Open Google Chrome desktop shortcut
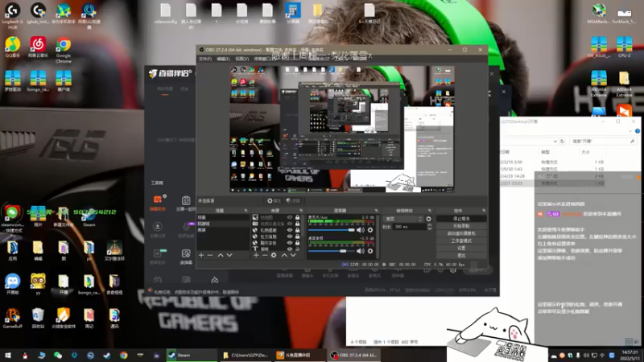This screenshot has width=644, height=362. coord(64,50)
